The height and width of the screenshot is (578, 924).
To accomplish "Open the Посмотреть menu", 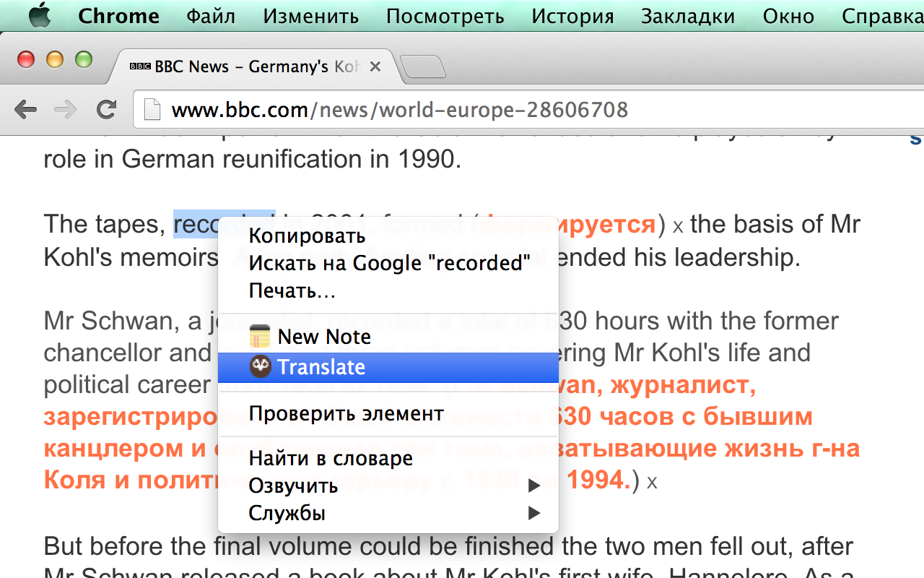I will point(445,16).
